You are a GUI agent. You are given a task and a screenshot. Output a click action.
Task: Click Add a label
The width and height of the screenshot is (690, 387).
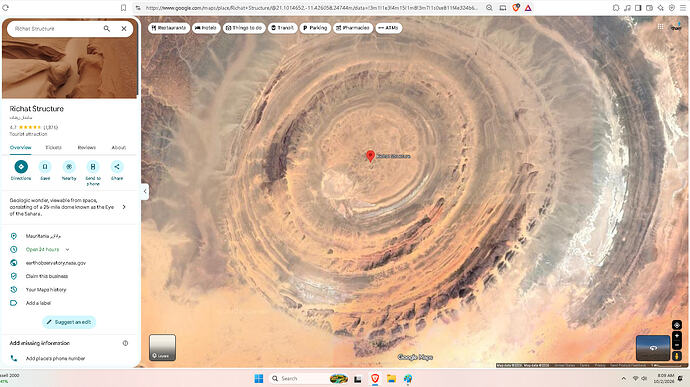[x=38, y=303]
